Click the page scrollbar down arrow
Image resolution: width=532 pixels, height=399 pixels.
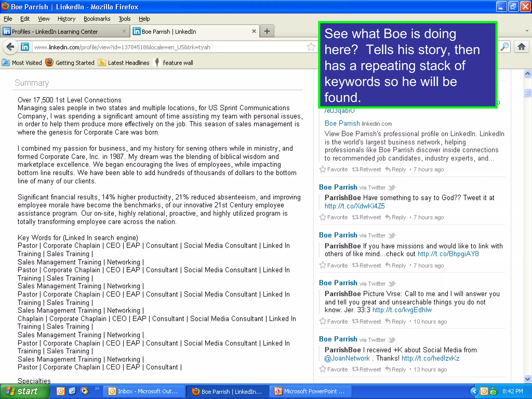[x=527, y=379]
